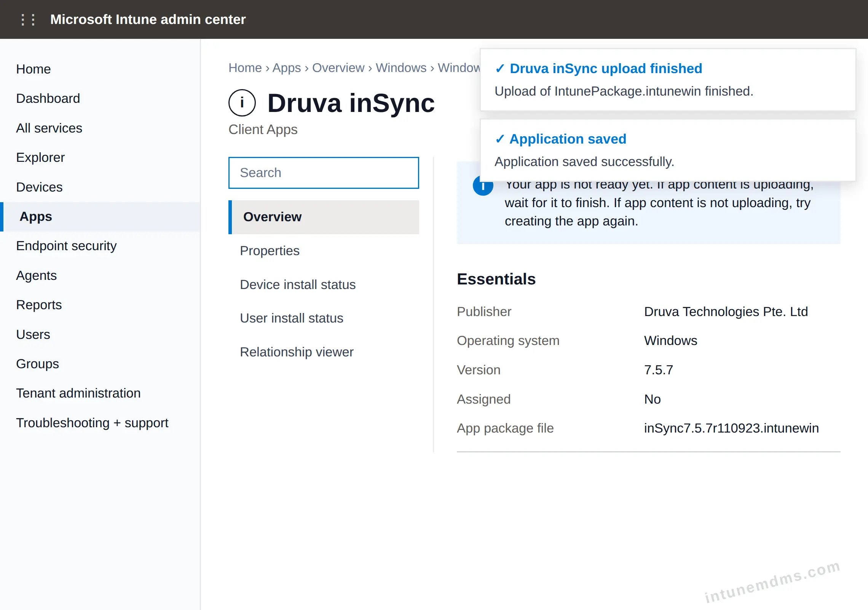Click the Home breadcrumb link
Viewport: 868px width, 610px height.
(245, 67)
